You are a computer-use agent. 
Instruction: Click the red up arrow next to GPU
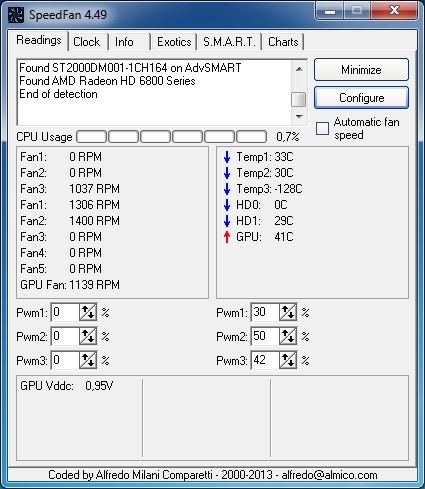tap(227, 237)
